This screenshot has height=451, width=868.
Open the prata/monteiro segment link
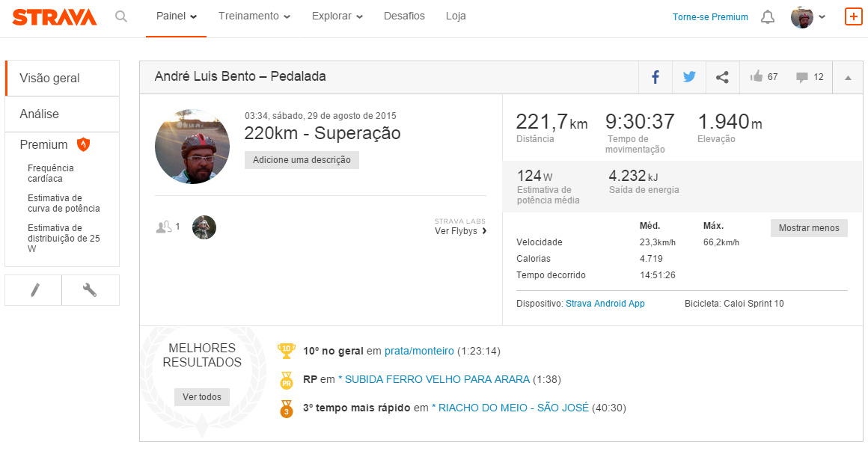tap(419, 351)
